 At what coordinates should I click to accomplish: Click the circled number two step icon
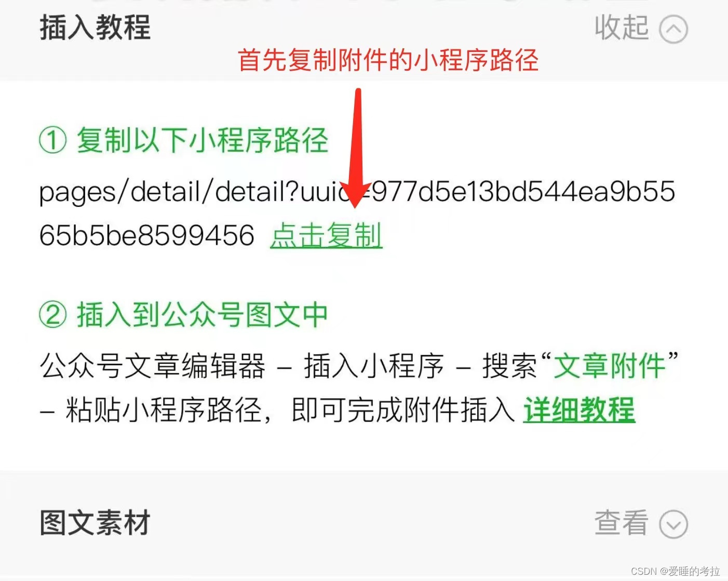53,315
